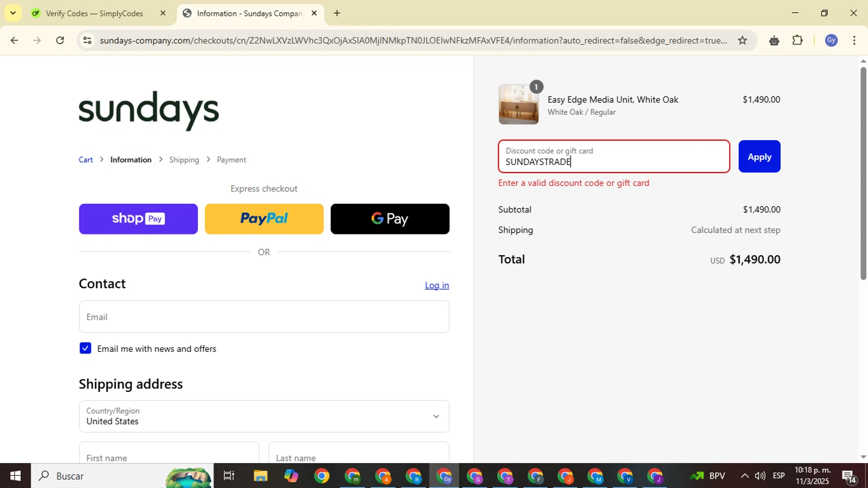
Task: Open the Log in link
Action: 437,285
